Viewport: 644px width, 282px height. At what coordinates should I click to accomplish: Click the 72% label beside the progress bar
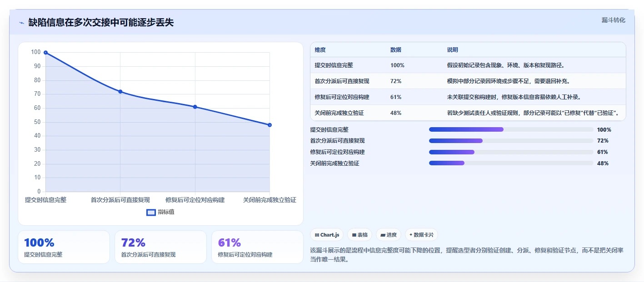603,141
